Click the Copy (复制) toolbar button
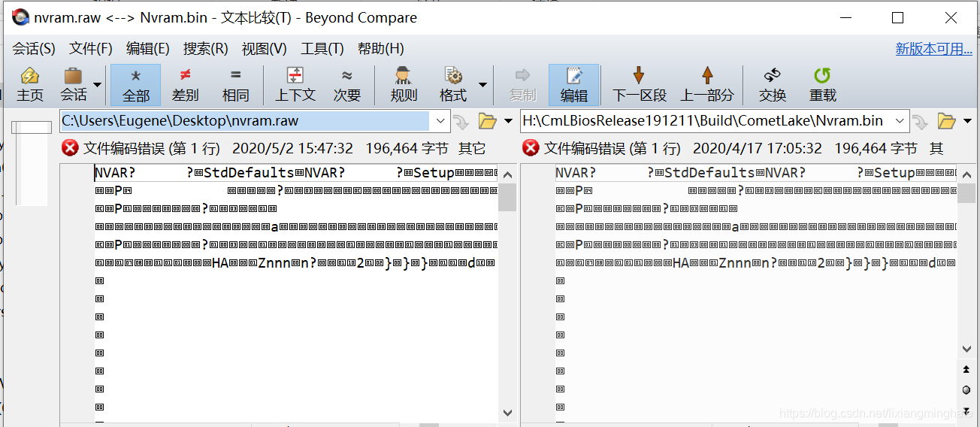 tap(523, 85)
